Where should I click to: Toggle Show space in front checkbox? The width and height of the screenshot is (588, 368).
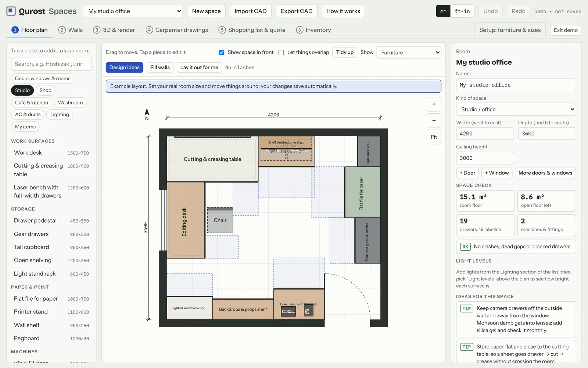(222, 52)
